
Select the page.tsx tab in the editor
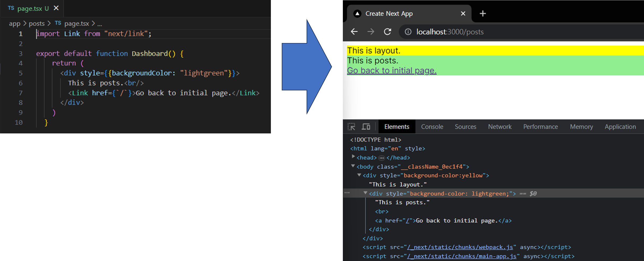(x=32, y=8)
